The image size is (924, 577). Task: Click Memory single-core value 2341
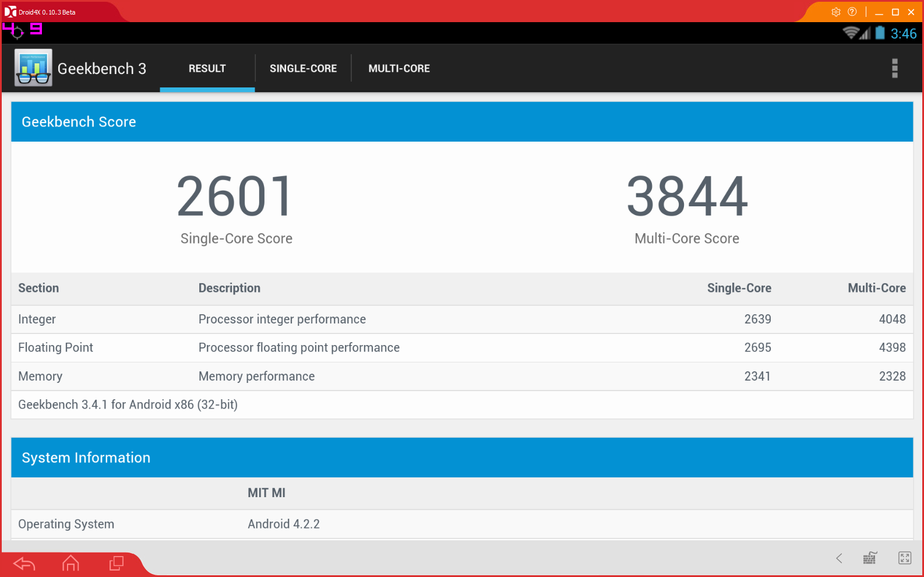pos(757,376)
